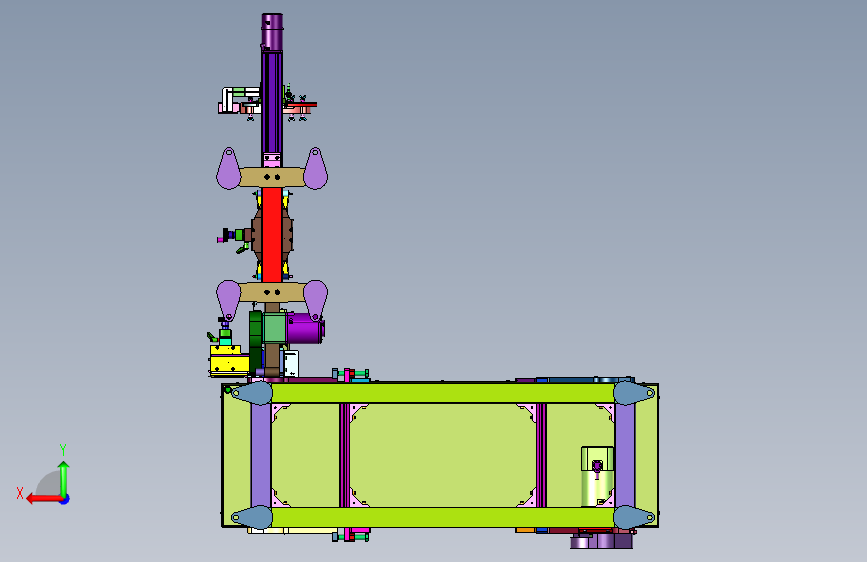The width and height of the screenshot is (867, 562).
Task: Select the light green gearbox block
Action: [x=274, y=328]
